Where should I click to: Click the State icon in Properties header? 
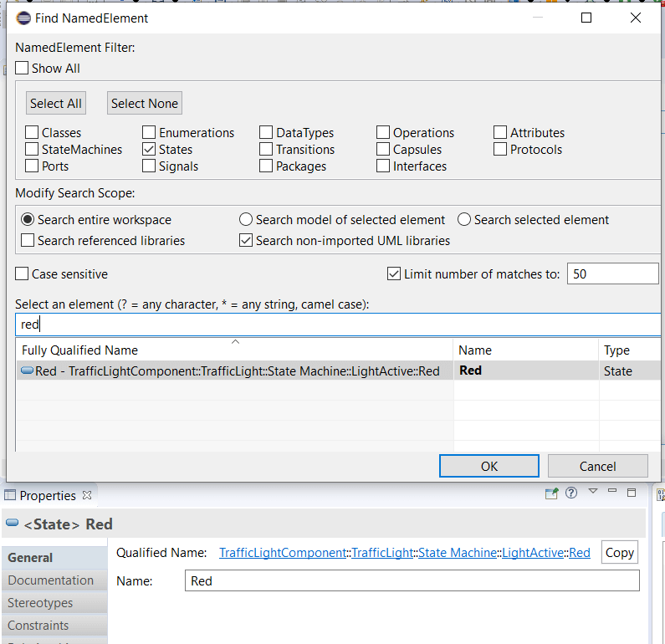coord(13,524)
